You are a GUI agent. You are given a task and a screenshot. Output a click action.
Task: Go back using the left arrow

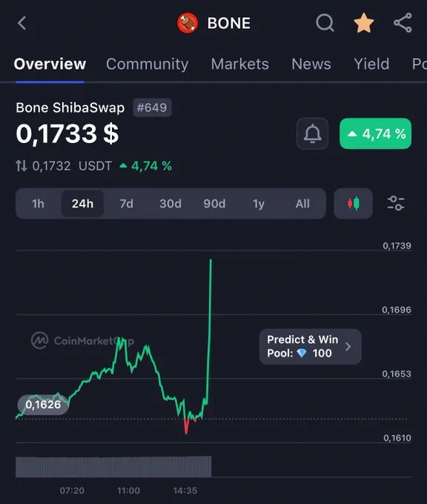pyautogui.click(x=21, y=23)
